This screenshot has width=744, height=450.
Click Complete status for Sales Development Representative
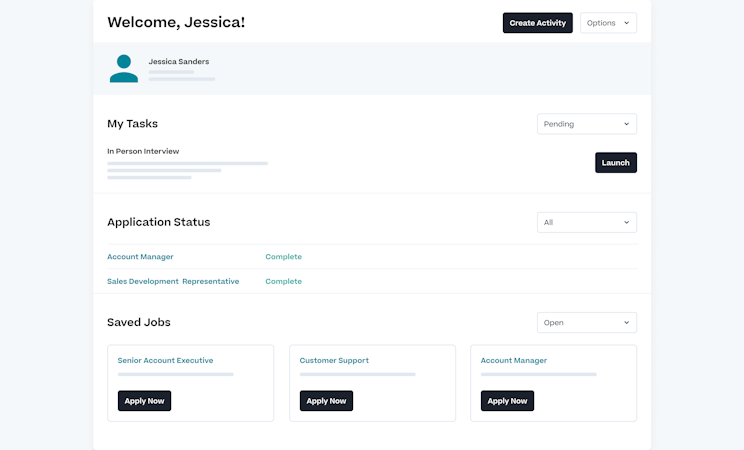coord(283,282)
